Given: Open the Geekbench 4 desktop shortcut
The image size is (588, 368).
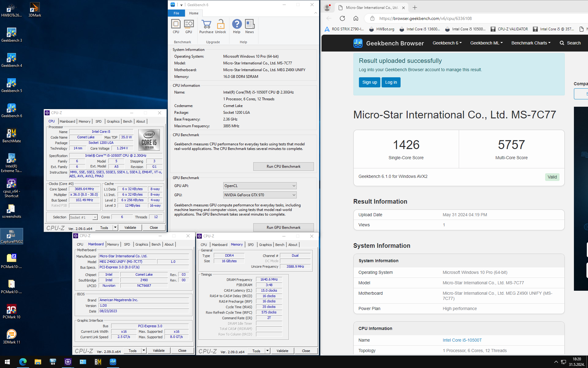Looking at the screenshot, I should click(x=12, y=60).
